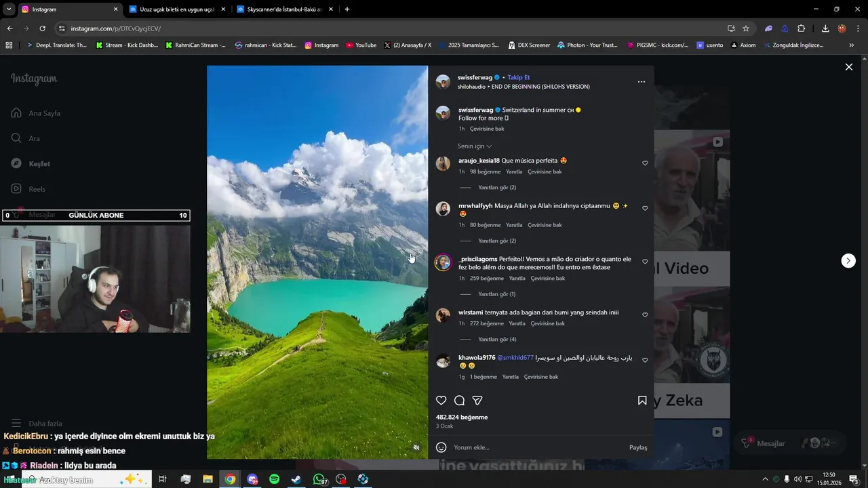This screenshot has width=868, height=488.
Task: Open a new browser tab
Action: point(347,9)
